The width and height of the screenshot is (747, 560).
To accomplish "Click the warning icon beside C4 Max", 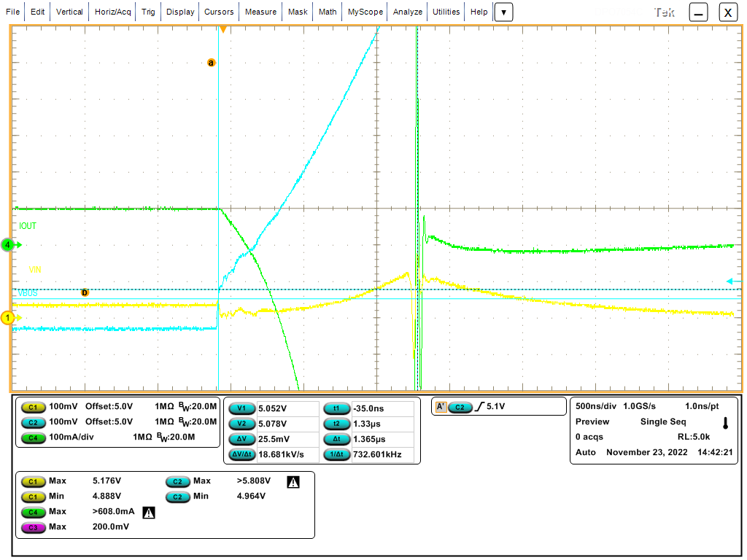I will [149, 513].
